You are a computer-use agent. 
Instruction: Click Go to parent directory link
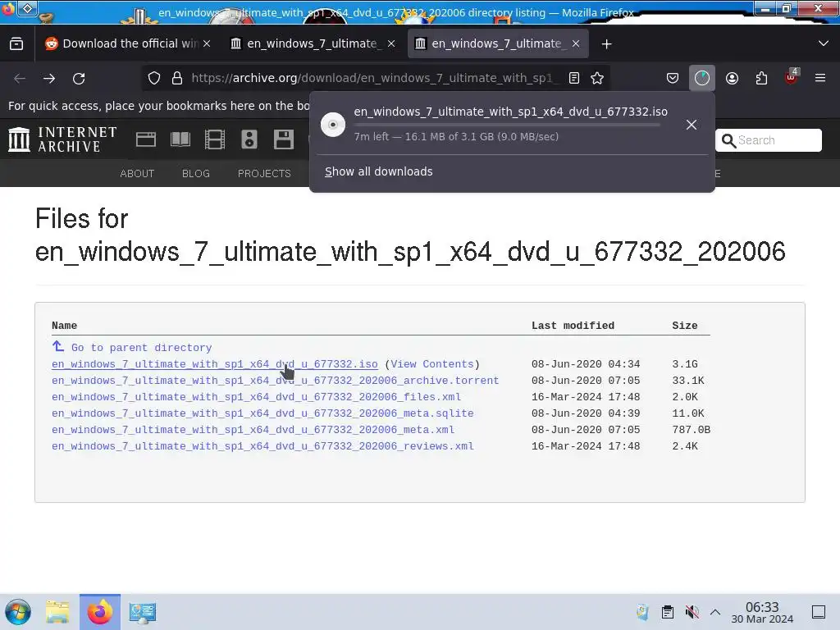tap(141, 348)
